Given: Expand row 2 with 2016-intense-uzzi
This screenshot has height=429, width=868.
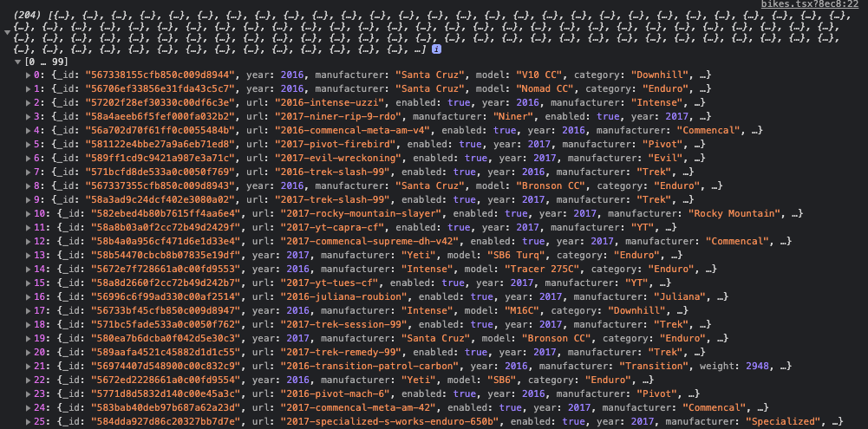Looking at the screenshot, I should click(29, 102).
